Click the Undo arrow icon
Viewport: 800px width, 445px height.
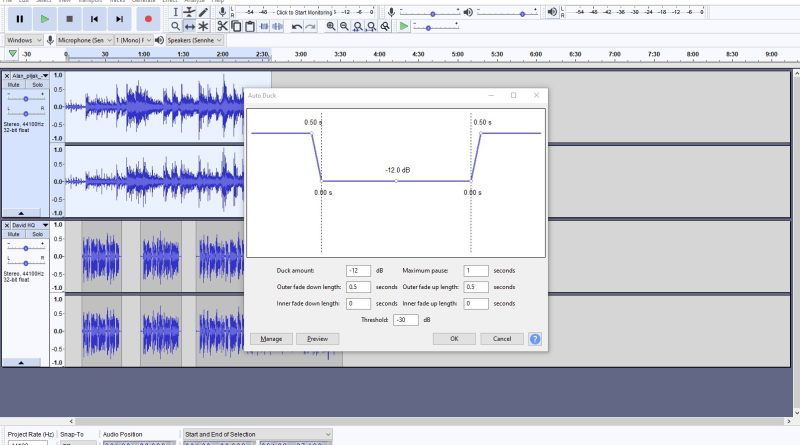(297, 26)
